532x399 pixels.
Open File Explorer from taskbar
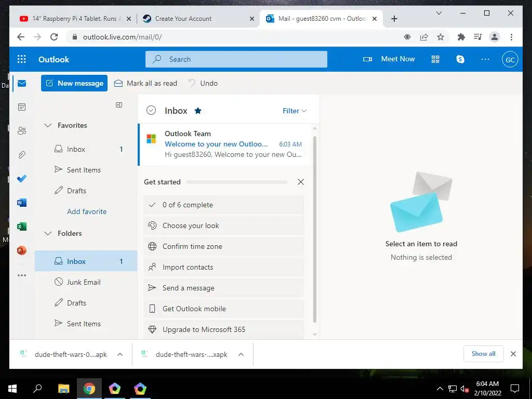coord(63,389)
